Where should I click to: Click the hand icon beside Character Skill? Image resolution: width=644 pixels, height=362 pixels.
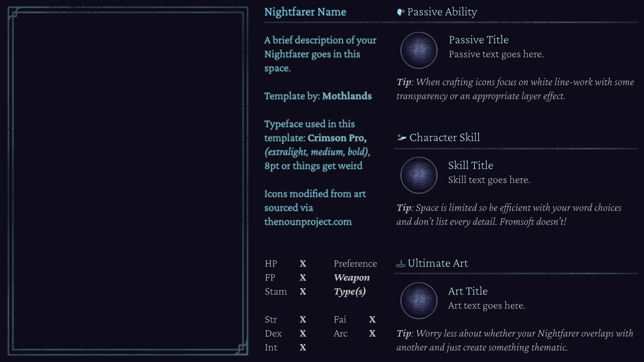click(x=401, y=137)
